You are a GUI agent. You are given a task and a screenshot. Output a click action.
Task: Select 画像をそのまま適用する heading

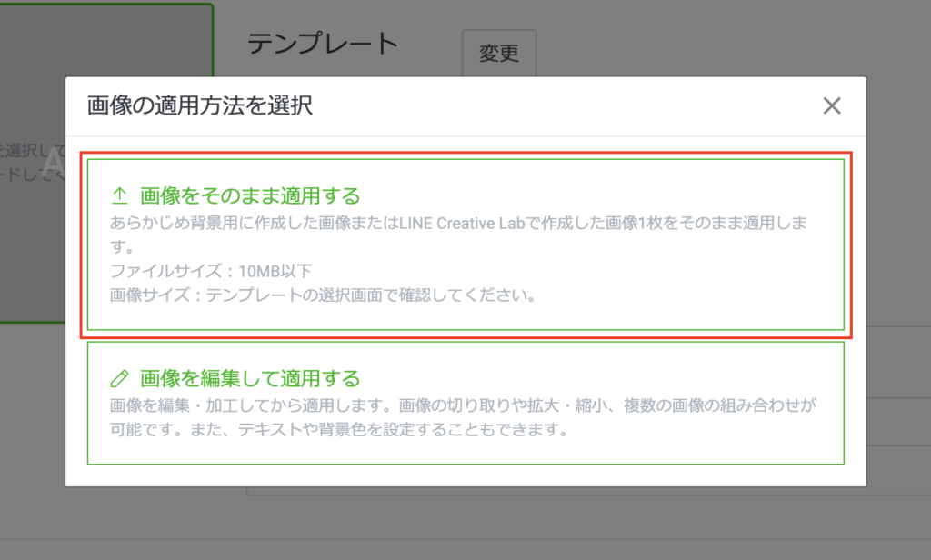(x=250, y=196)
